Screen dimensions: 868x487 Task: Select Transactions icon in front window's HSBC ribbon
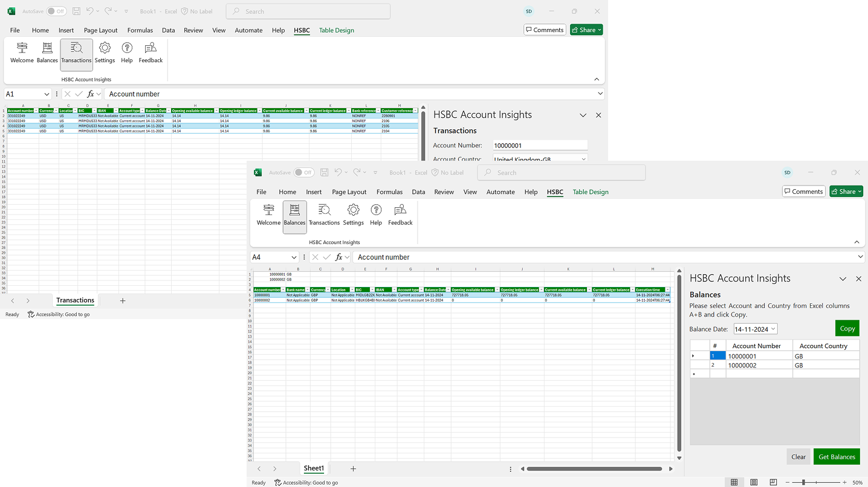tap(324, 216)
